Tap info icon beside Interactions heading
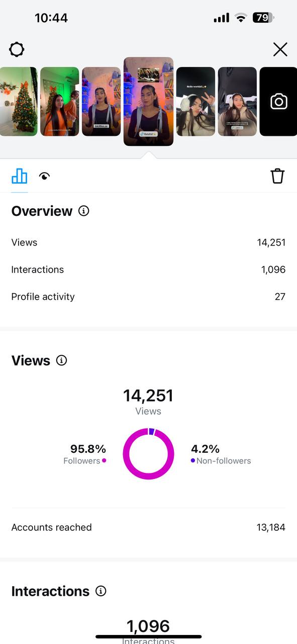 (x=101, y=591)
